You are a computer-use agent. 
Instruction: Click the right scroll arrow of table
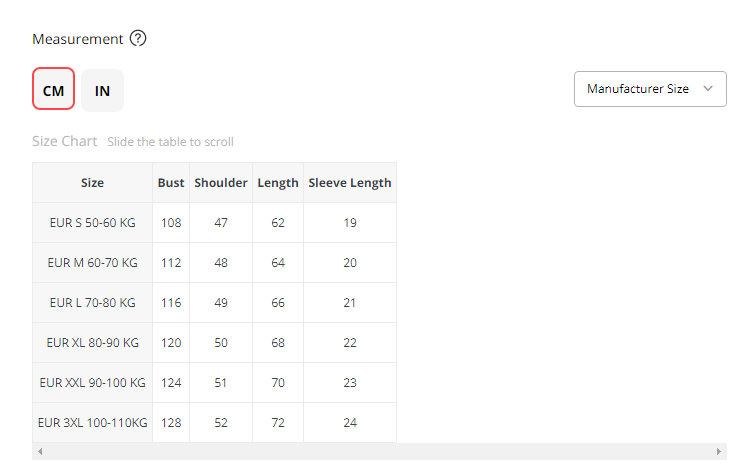pos(720,452)
